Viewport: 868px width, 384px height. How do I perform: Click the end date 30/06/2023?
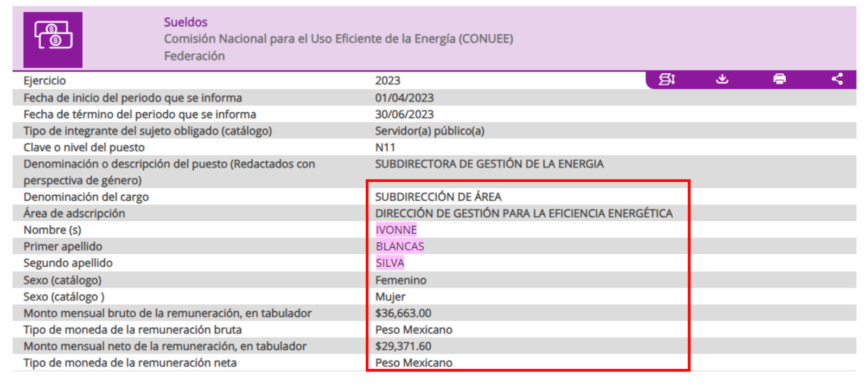coord(404,114)
